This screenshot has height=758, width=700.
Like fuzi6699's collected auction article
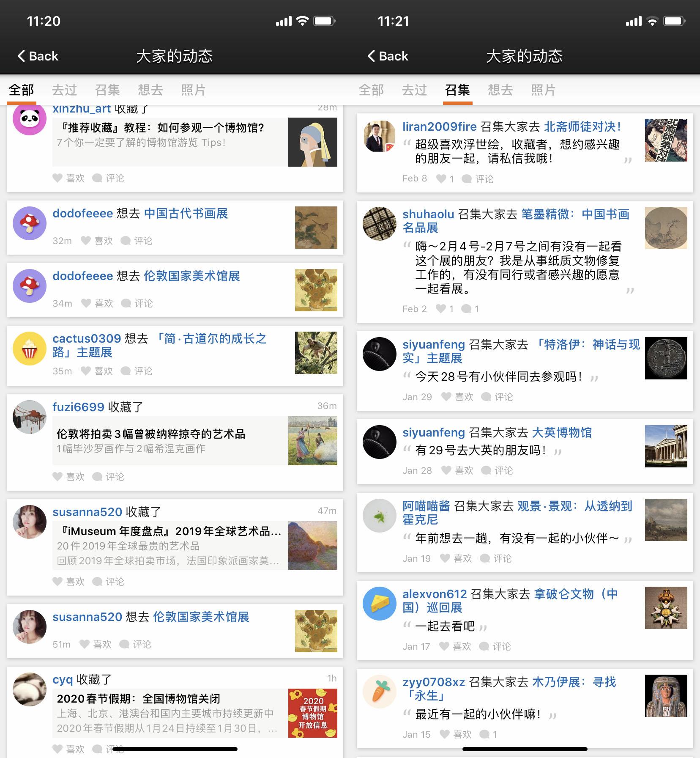[68, 477]
